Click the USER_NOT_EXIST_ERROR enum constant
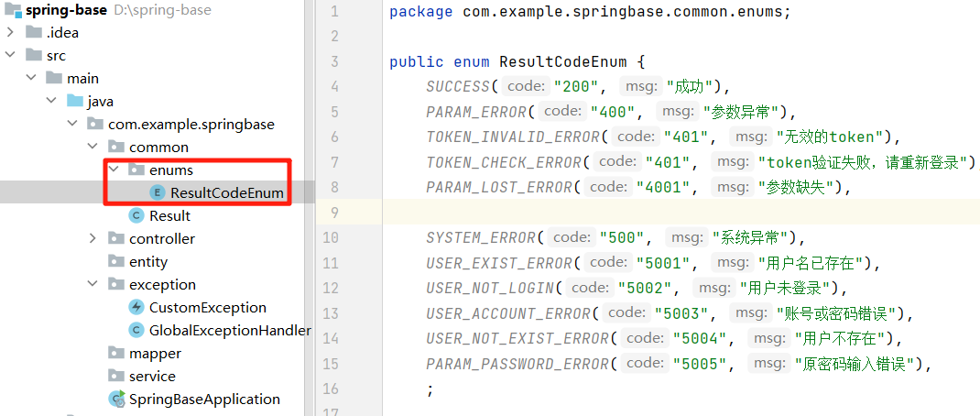The width and height of the screenshot is (980, 416). coord(517,338)
